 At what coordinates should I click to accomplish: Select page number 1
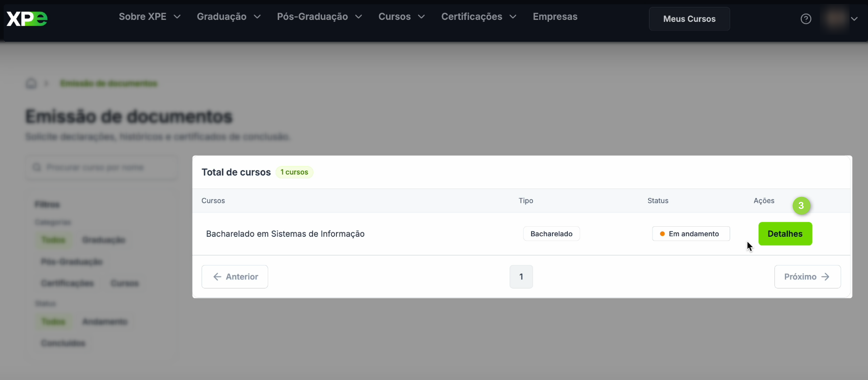click(x=521, y=277)
